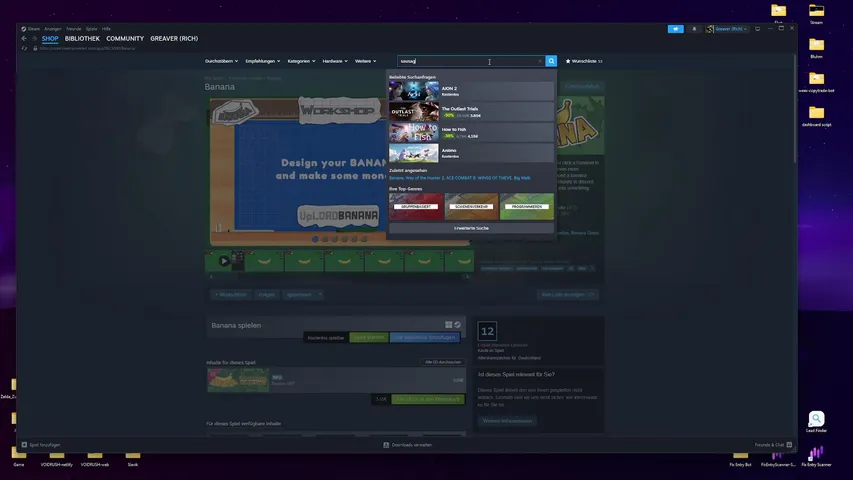Select the How to Fish suggestion
Screen dimensions: 853x480
(x=471, y=132)
